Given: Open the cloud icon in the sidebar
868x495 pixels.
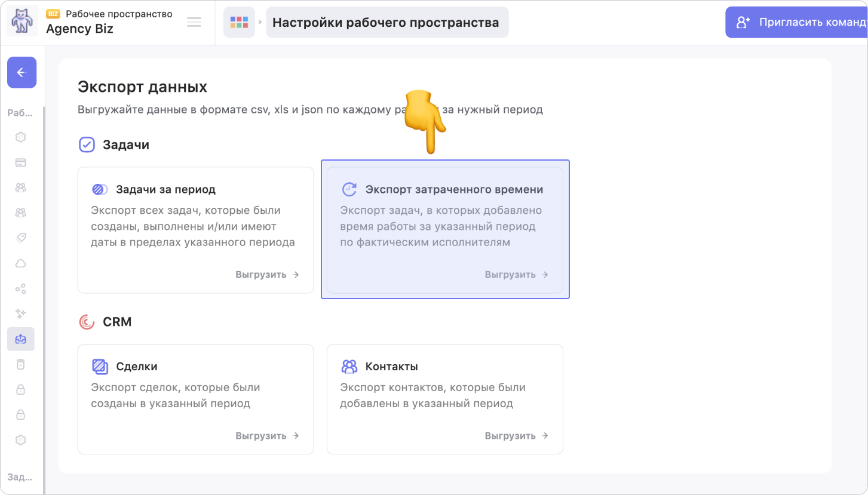Looking at the screenshot, I should click(20, 263).
